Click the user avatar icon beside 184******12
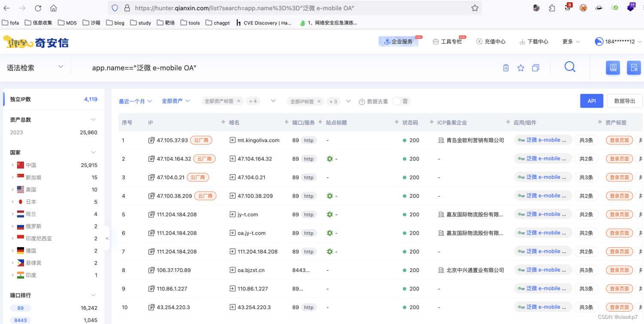This screenshot has width=644, height=324. point(599,42)
